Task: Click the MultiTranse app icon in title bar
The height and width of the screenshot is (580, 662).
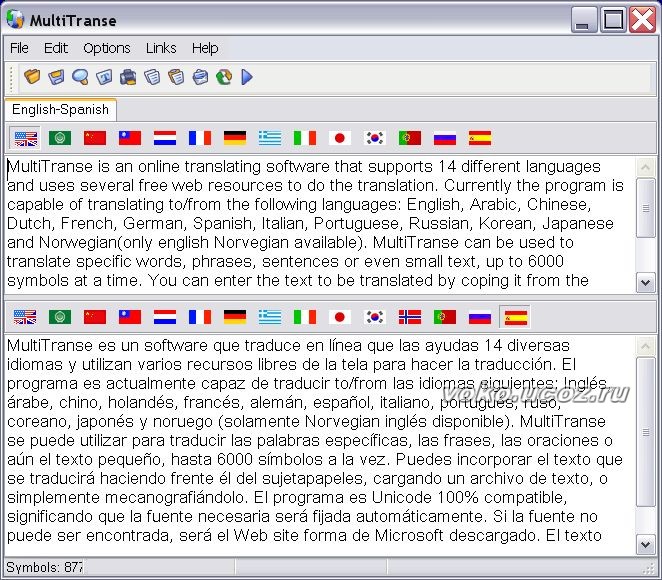Action: 15,19
